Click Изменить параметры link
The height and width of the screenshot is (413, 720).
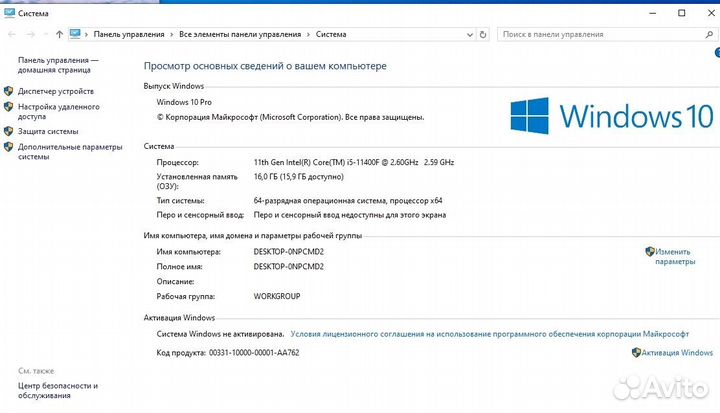click(x=675, y=256)
